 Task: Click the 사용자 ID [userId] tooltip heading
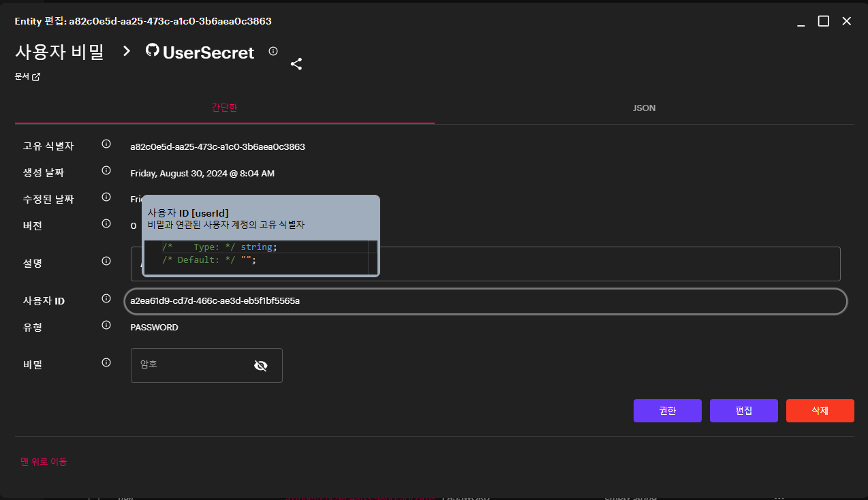188,213
